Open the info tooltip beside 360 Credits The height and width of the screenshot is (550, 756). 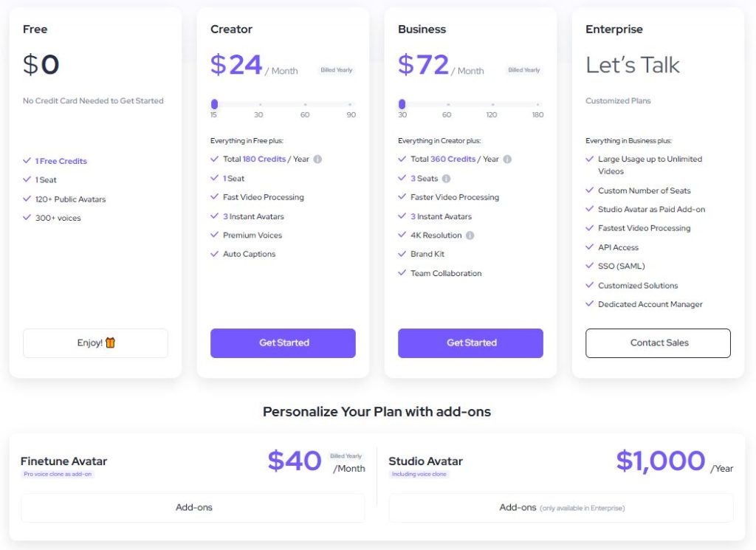[508, 159]
